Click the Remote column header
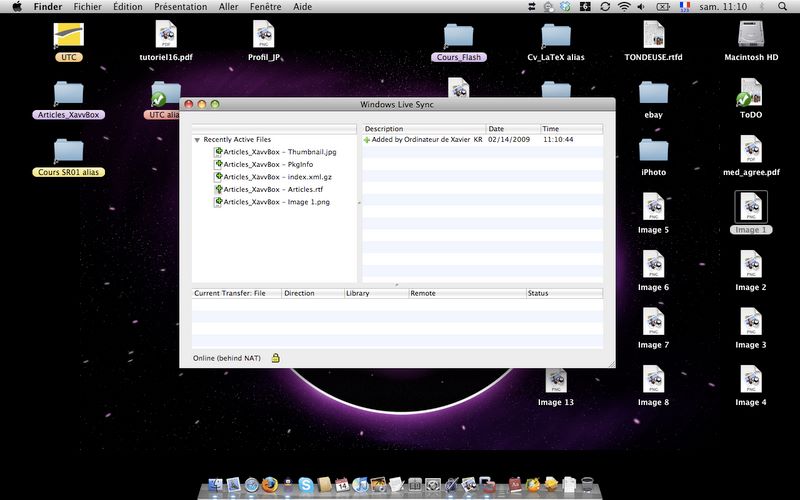This screenshot has height=500, width=800. tap(467, 293)
